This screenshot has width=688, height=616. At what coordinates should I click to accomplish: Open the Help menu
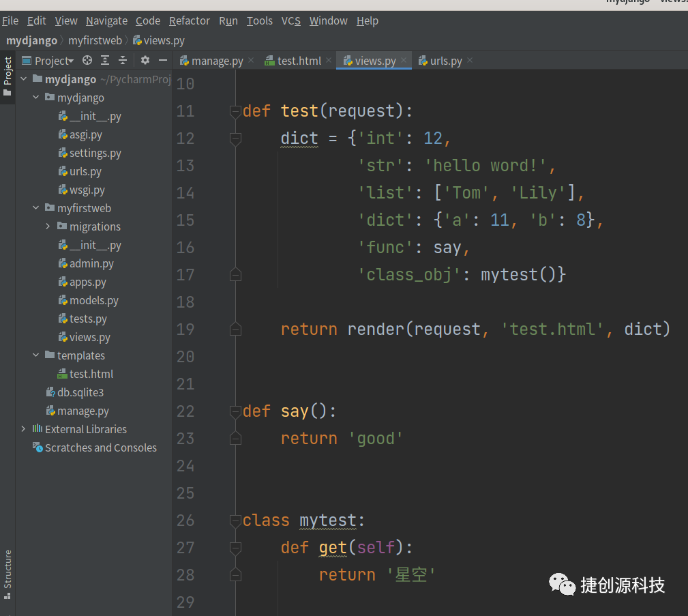pyautogui.click(x=368, y=20)
